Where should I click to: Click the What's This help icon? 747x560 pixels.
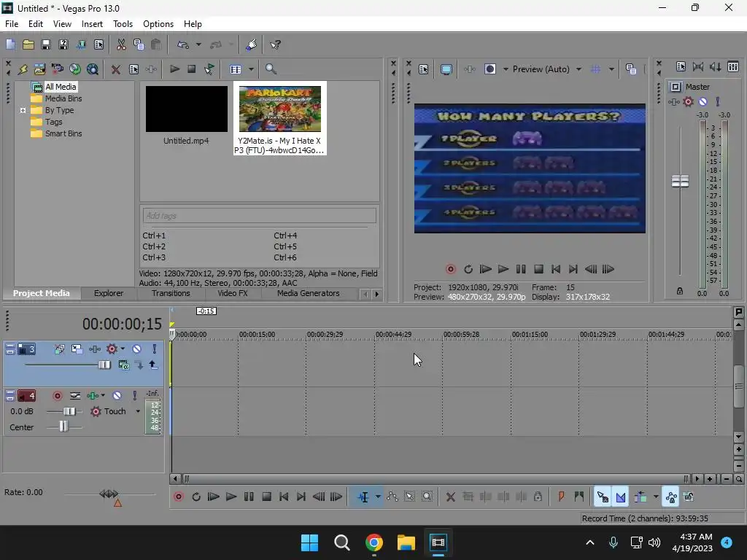[x=275, y=44]
